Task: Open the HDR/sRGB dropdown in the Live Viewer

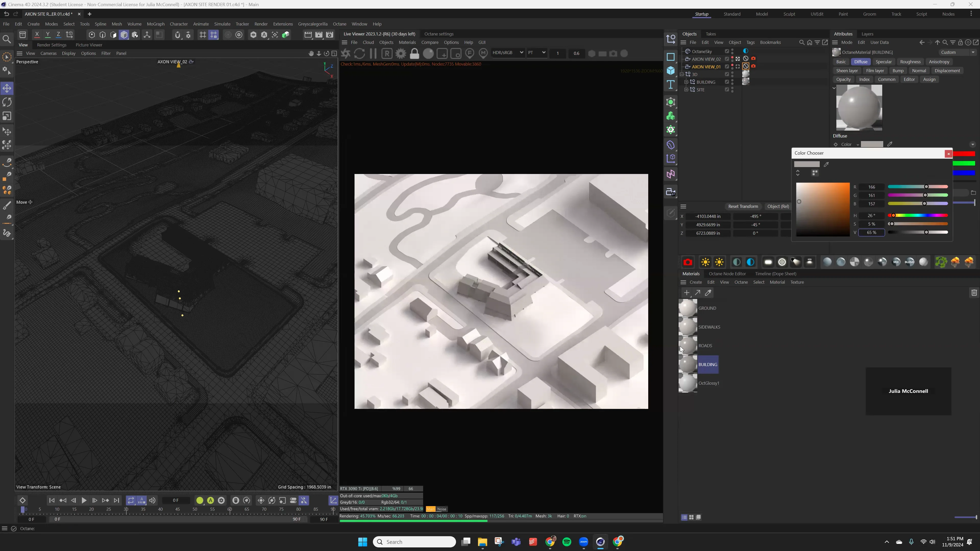Action: (508, 53)
